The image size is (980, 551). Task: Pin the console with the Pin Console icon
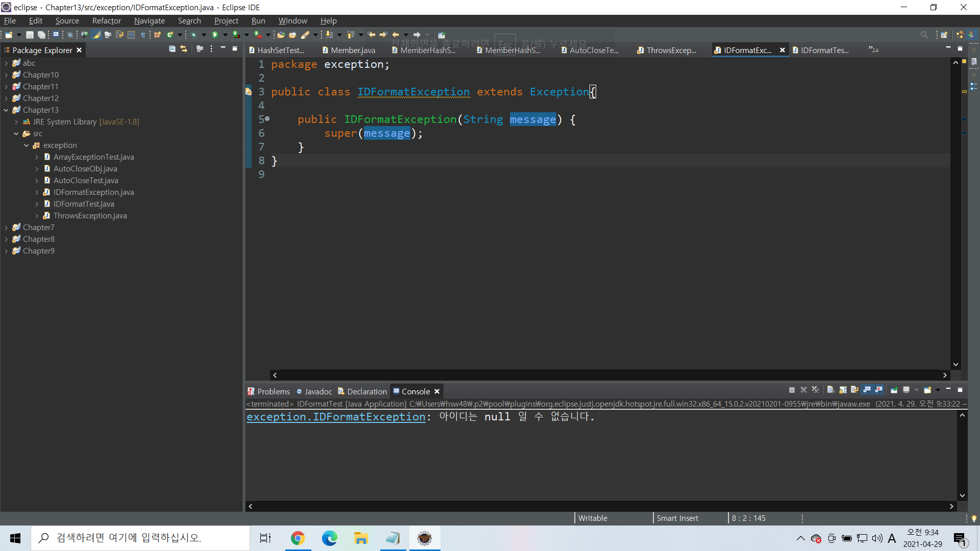(894, 390)
